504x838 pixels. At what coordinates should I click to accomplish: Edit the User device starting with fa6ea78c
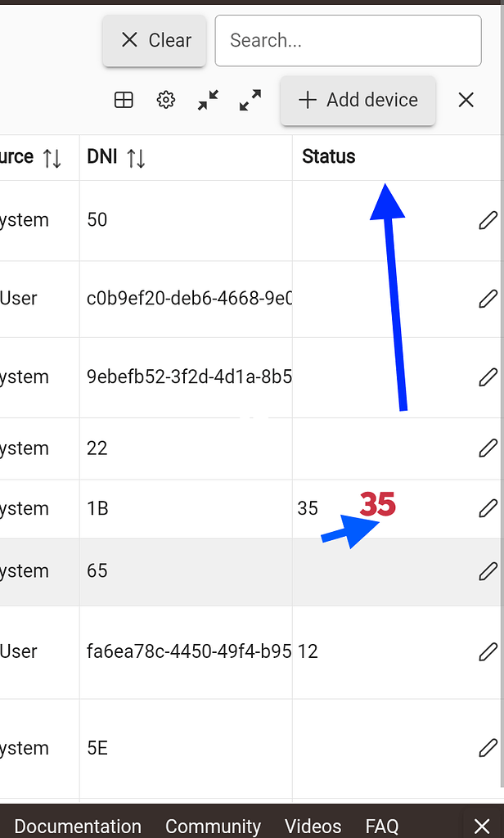pos(488,651)
